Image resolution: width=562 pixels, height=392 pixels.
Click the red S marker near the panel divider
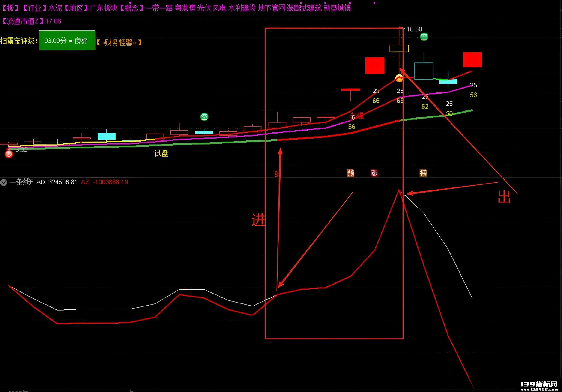click(276, 174)
